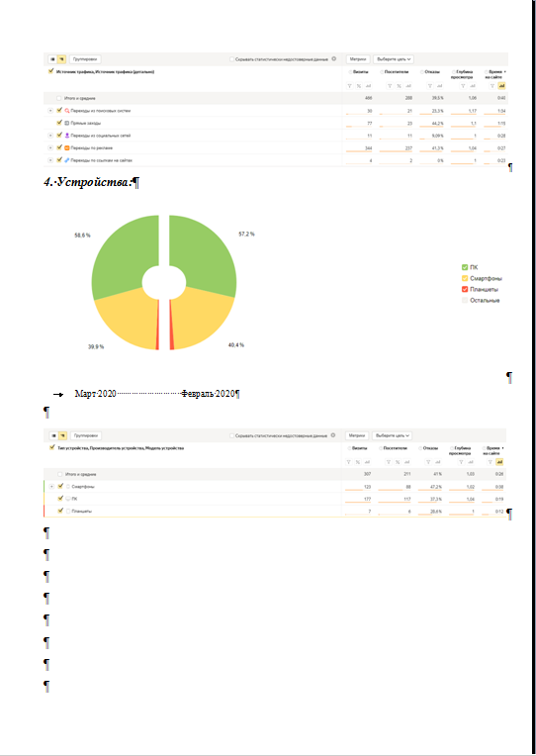The width and height of the screenshot is (536, 756).
Task: Toggle the hide-unreliable-data checkbox in traffic sources table
Action: pyautogui.click(x=231, y=59)
